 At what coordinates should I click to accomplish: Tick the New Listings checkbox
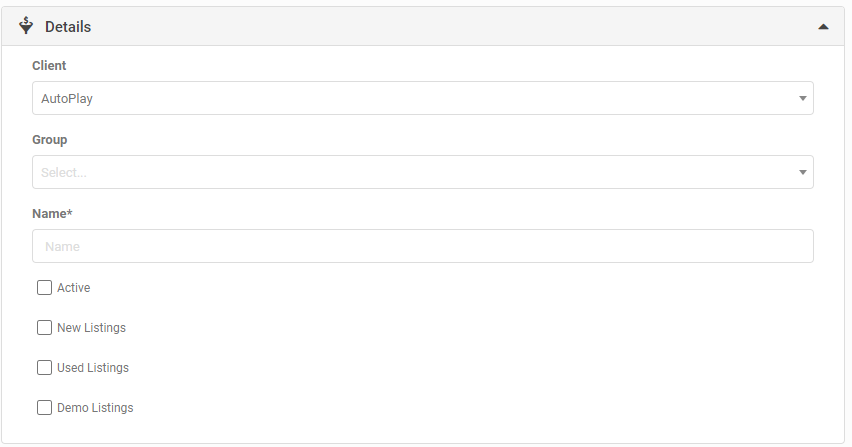pyautogui.click(x=44, y=328)
